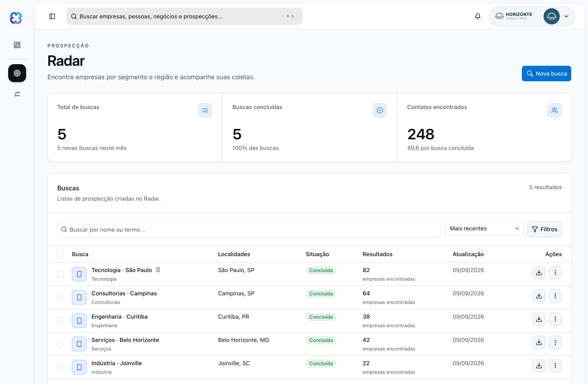This screenshot has width=588, height=384.
Task: Download the Tecnologia · São Paulo results
Action: (x=539, y=272)
